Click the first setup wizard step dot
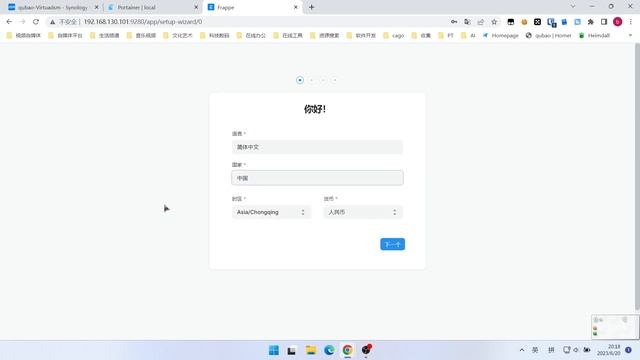The width and height of the screenshot is (640, 360). click(300, 80)
